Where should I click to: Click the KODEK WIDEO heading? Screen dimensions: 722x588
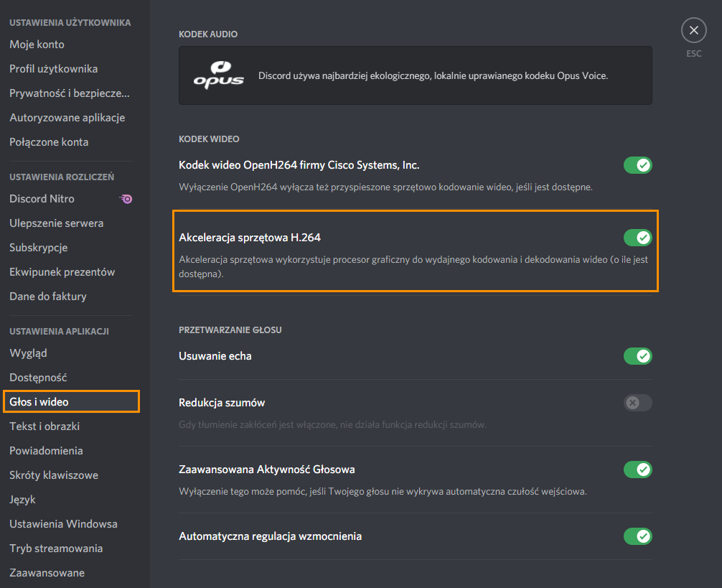click(x=209, y=139)
